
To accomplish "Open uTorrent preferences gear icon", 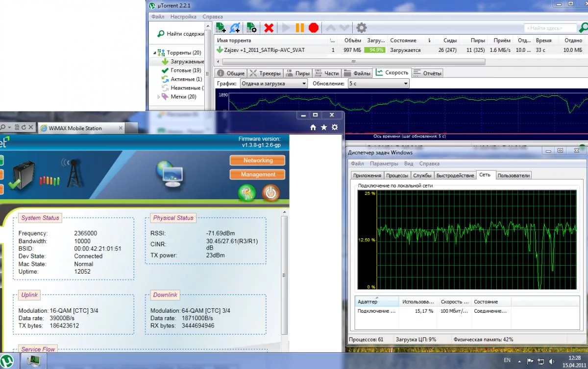I will coord(361,28).
